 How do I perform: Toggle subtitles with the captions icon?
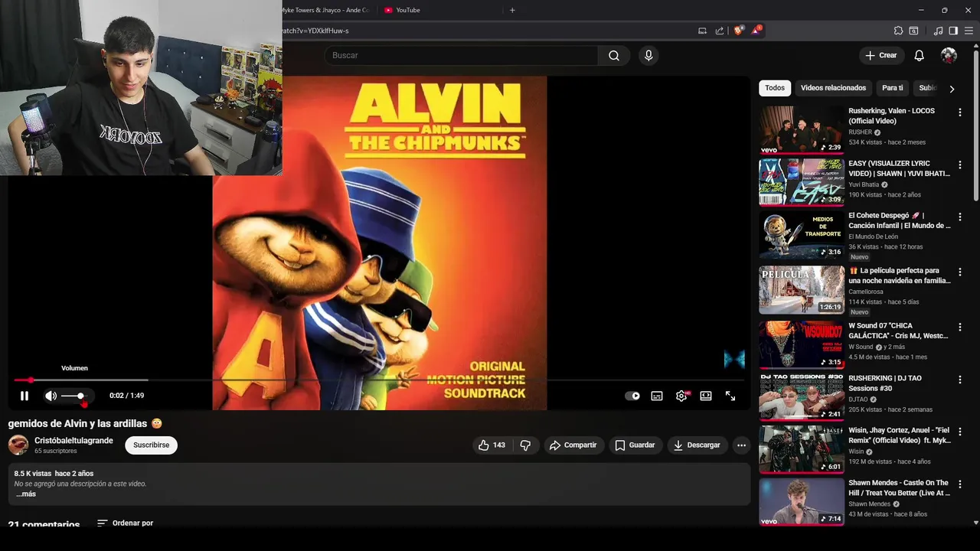(657, 396)
